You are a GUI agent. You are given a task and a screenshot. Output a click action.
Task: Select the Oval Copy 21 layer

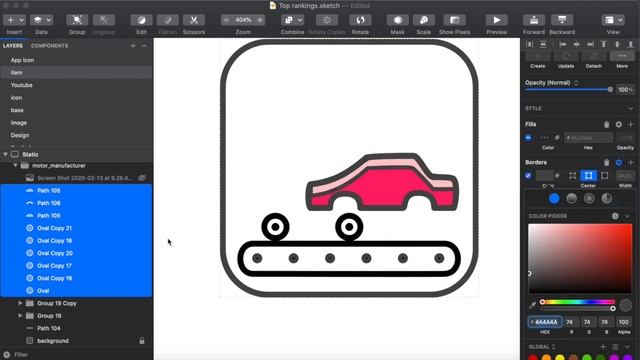point(76,228)
